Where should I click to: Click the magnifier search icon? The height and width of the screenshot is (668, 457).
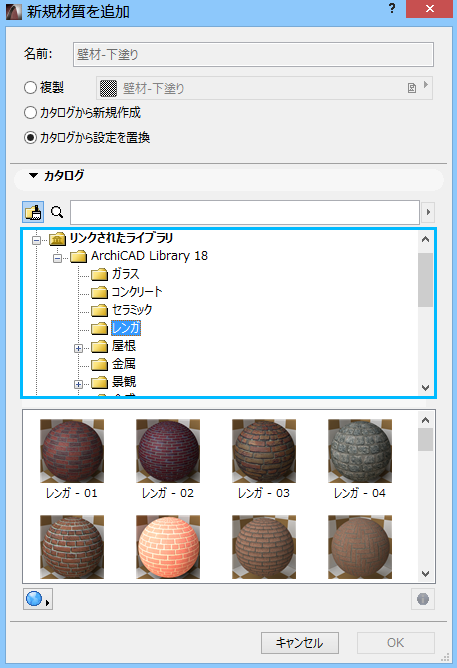click(x=57, y=212)
